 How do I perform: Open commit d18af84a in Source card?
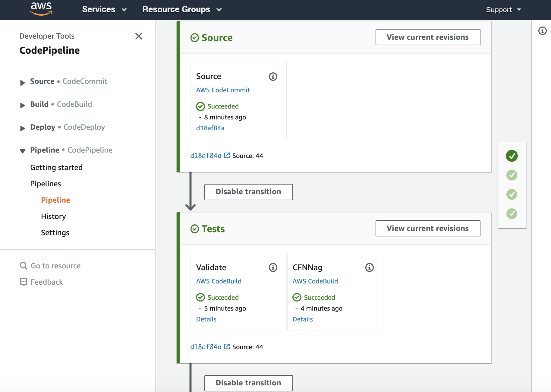(210, 128)
